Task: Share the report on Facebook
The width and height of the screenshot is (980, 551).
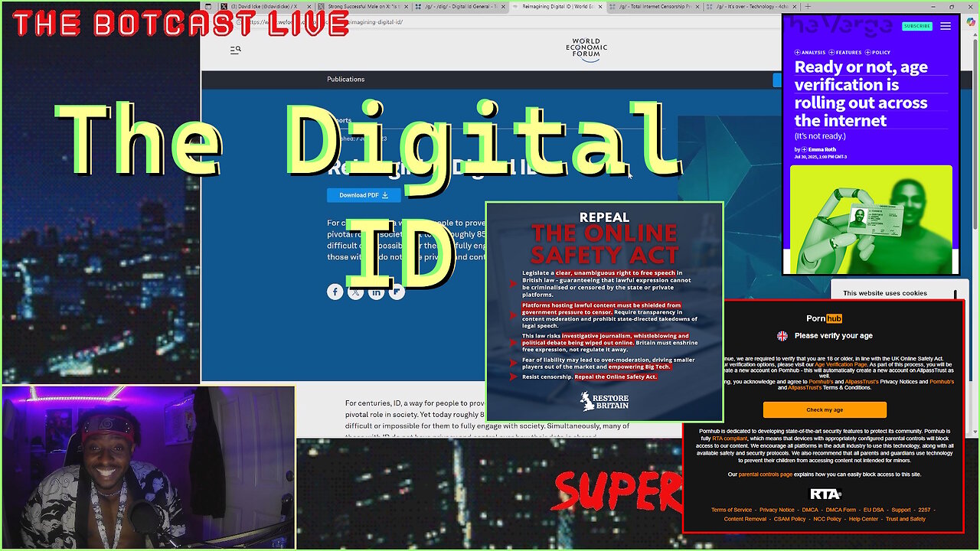Action: (335, 292)
